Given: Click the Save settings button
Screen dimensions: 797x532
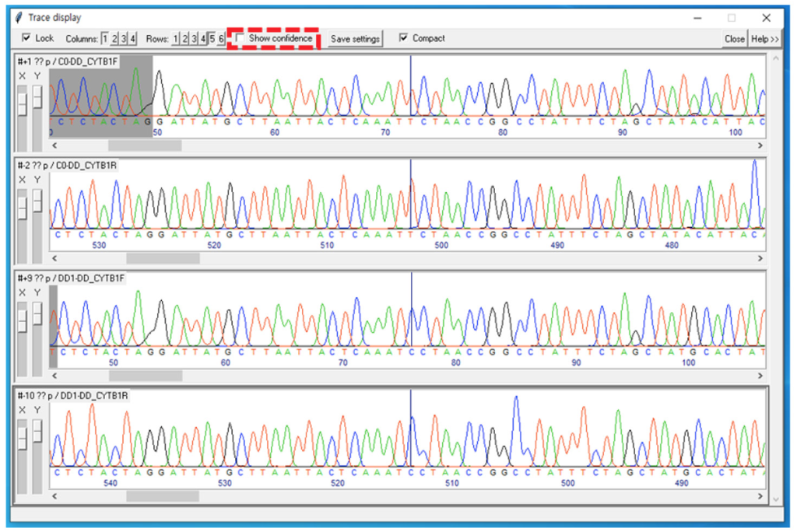Looking at the screenshot, I should (x=355, y=39).
